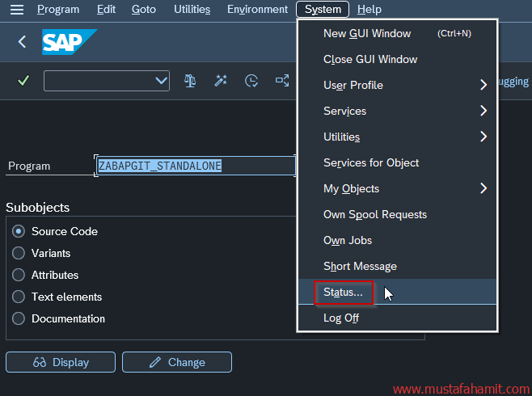The height and width of the screenshot is (396, 532).
Task: Open the transaction command field dropdown
Action: click(160, 81)
